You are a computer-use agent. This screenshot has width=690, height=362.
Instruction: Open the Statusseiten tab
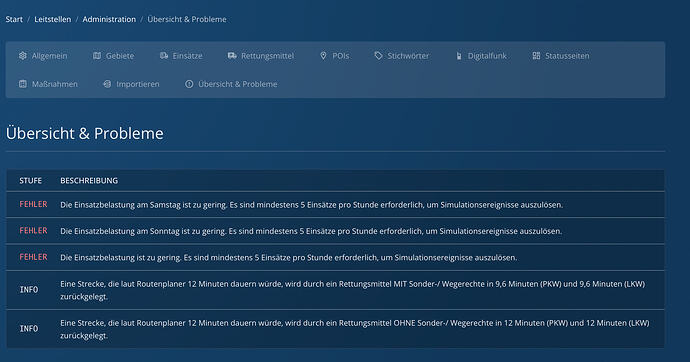click(561, 56)
